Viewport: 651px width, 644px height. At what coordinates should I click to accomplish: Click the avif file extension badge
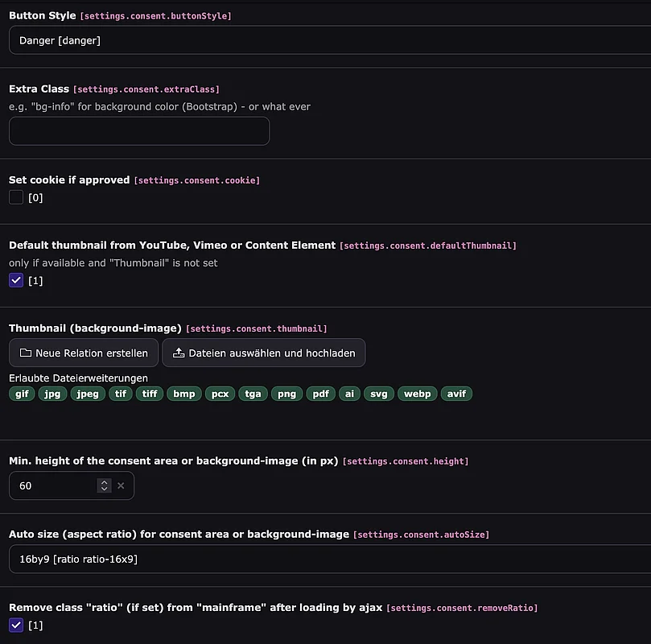(456, 394)
